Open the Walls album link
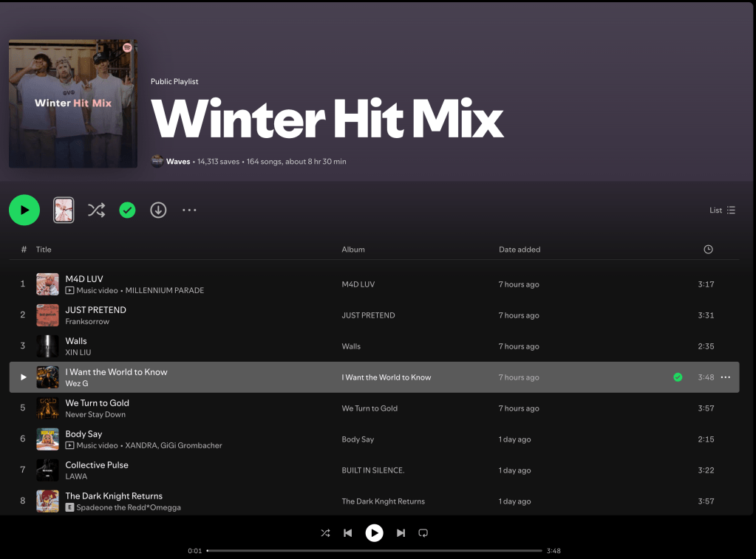The image size is (756, 559). tap(351, 346)
